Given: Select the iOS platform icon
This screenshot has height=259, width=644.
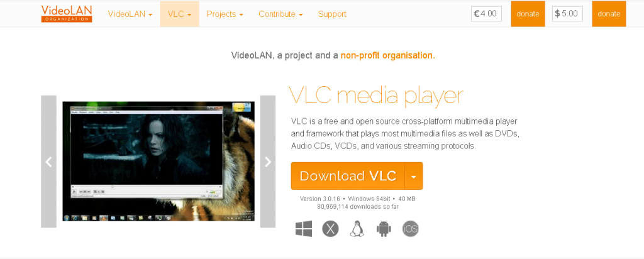Looking at the screenshot, I should coord(410,229).
